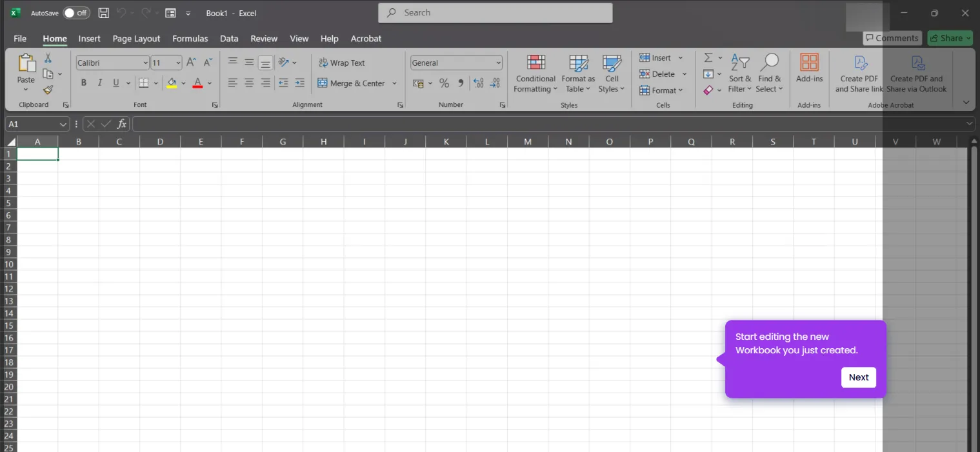The width and height of the screenshot is (980, 452).
Task: Toggle the AutoSave switch
Action: (x=76, y=13)
